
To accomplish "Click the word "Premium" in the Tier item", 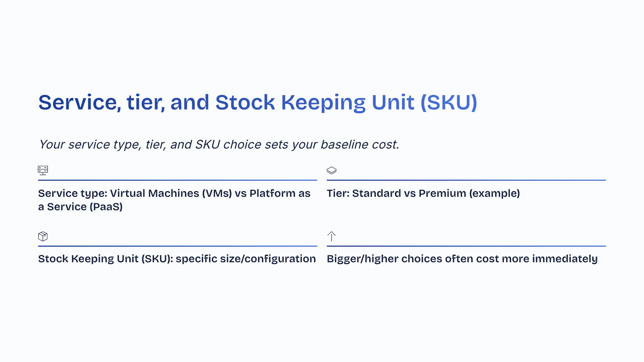I will [442, 193].
